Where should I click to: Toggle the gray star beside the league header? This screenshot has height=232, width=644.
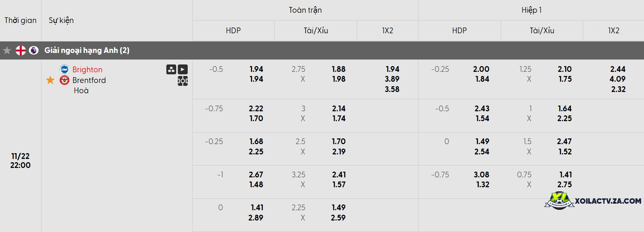tap(7, 51)
